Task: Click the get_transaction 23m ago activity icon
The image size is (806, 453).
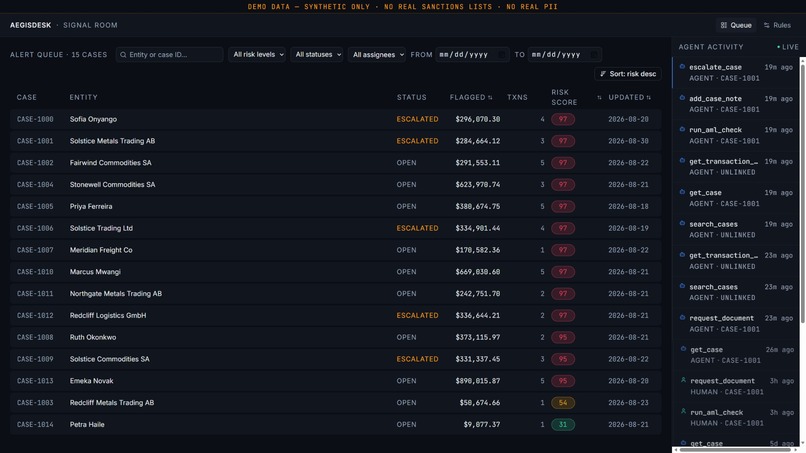Action: coord(682,255)
